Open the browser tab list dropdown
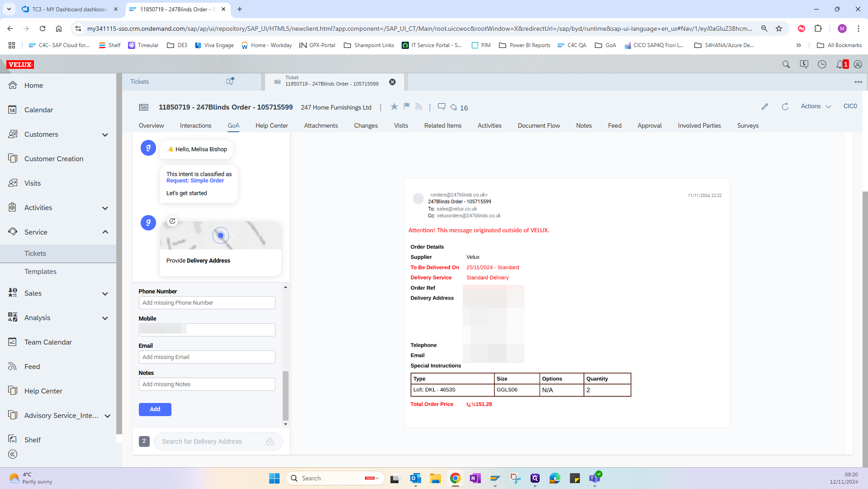This screenshot has width=868, height=489. coord(9,9)
